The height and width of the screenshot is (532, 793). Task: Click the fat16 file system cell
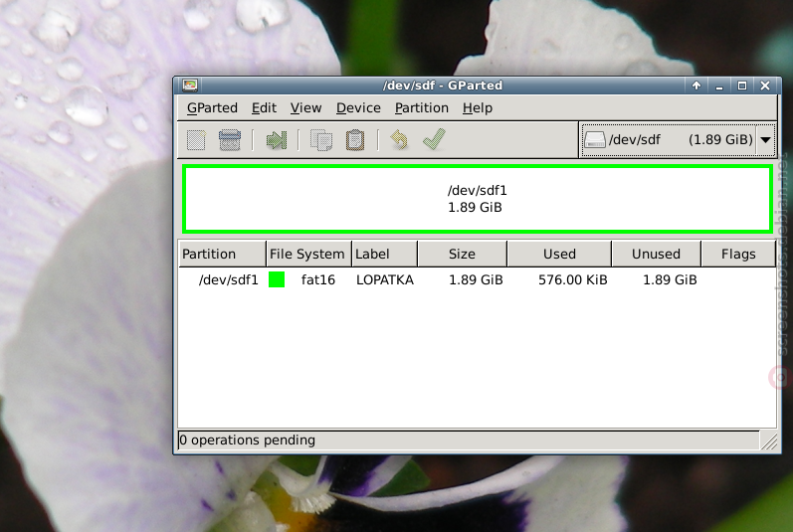point(318,279)
